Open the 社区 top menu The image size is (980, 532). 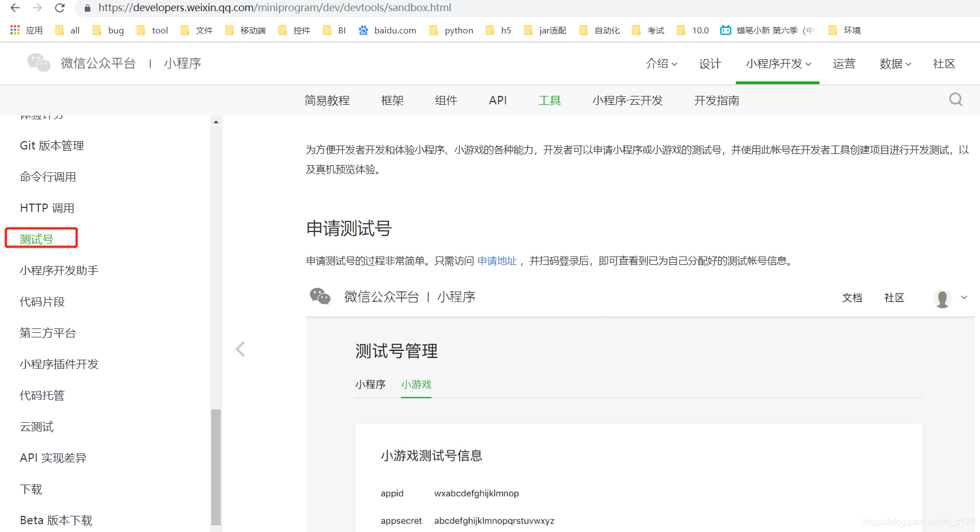click(x=944, y=64)
